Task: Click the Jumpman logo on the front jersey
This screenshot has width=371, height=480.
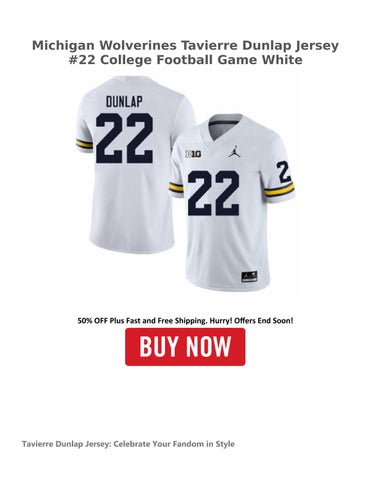Action: (x=234, y=152)
